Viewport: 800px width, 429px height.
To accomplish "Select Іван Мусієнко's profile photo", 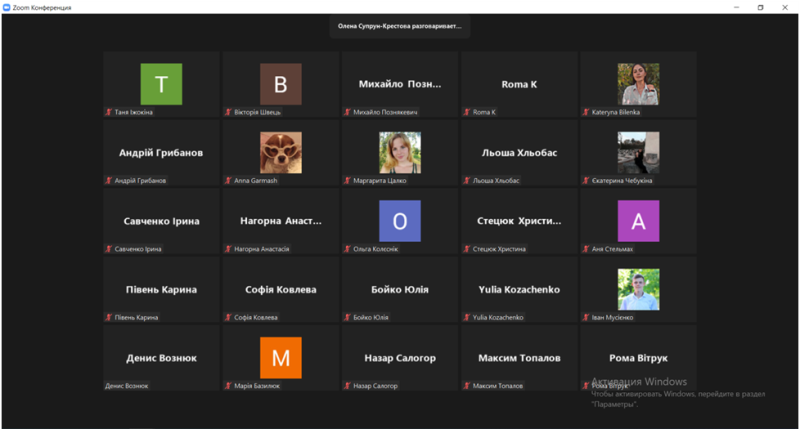I will click(638, 289).
